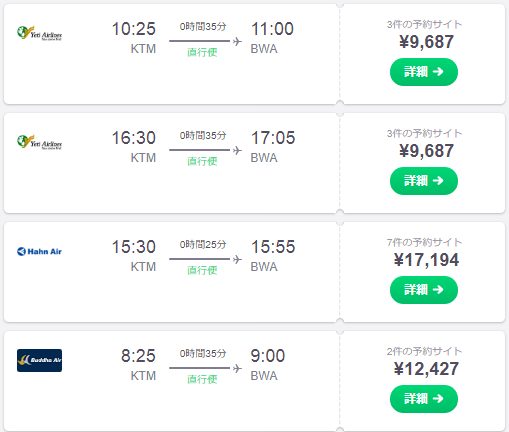Image resolution: width=509 pixels, height=432 pixels.
Task: Open details for the ¥17,194 Hahn Air flight
Action: coord(424,290)
